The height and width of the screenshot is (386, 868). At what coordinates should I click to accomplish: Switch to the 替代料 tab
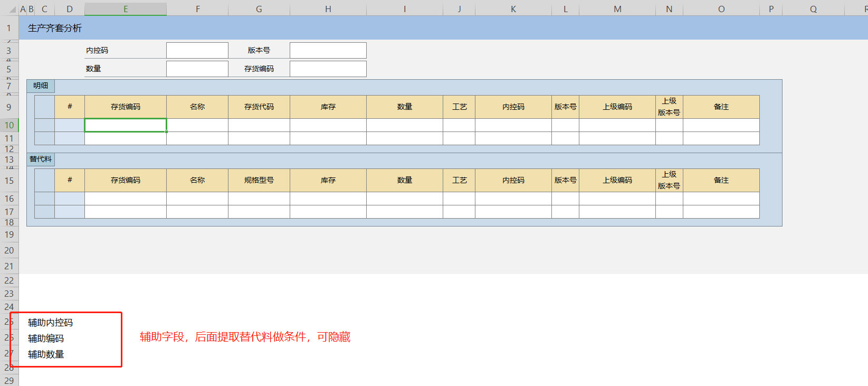click(x=41, y=159)
